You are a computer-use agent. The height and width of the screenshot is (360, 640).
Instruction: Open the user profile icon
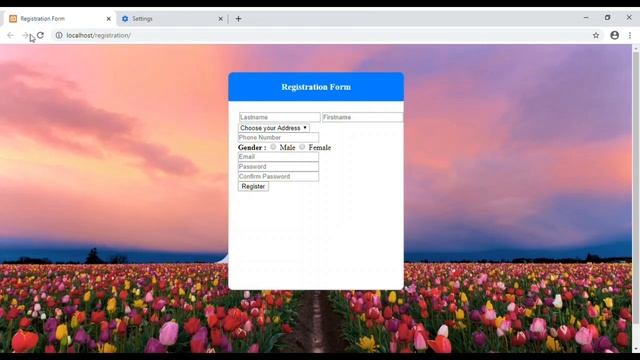pyautogui.click(x=614, y=36)
